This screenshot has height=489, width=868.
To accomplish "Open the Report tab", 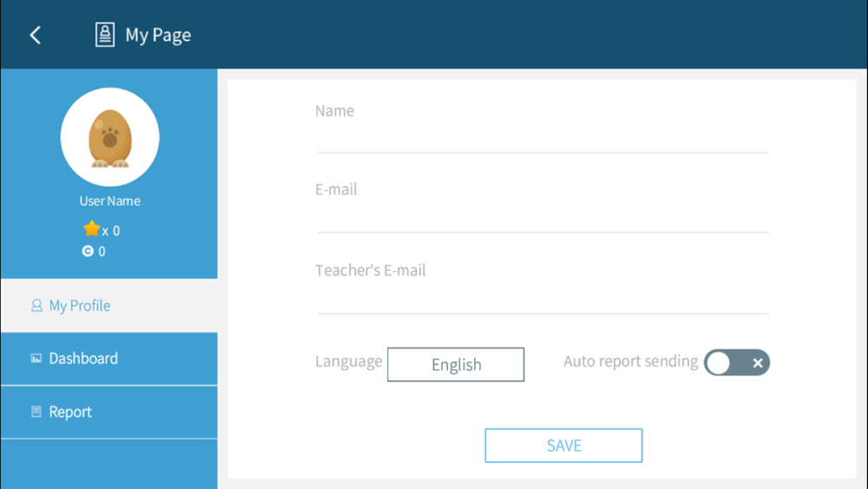I will (x=109, y=412).
